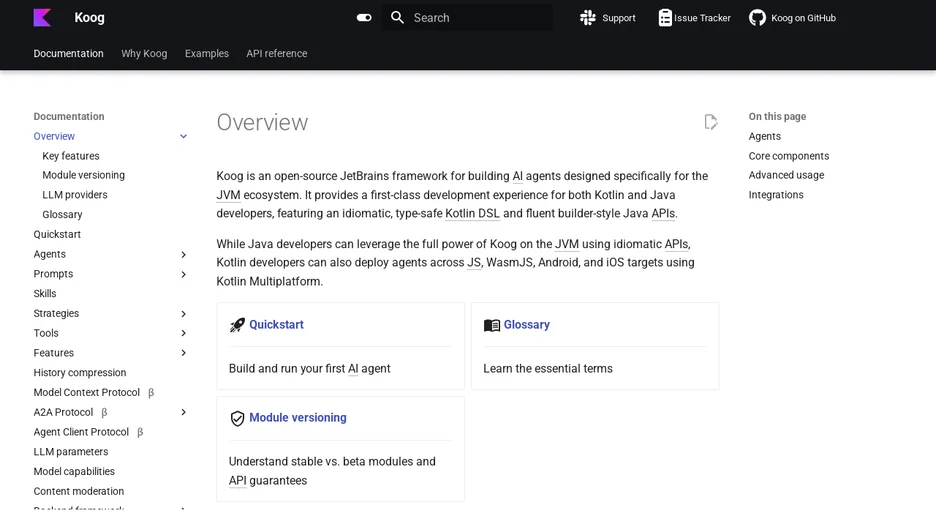This screenshot has height=527, width=936.
Task: Click the beta icon beside Model Context Protocol
Action: point(151,393)
